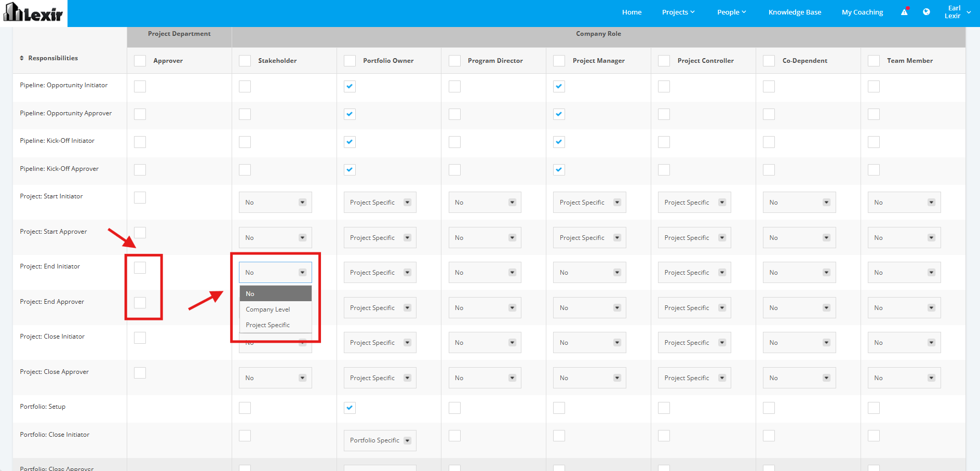980x471 pixels.
Task: Open the People menu
Action: click(731, 12)
